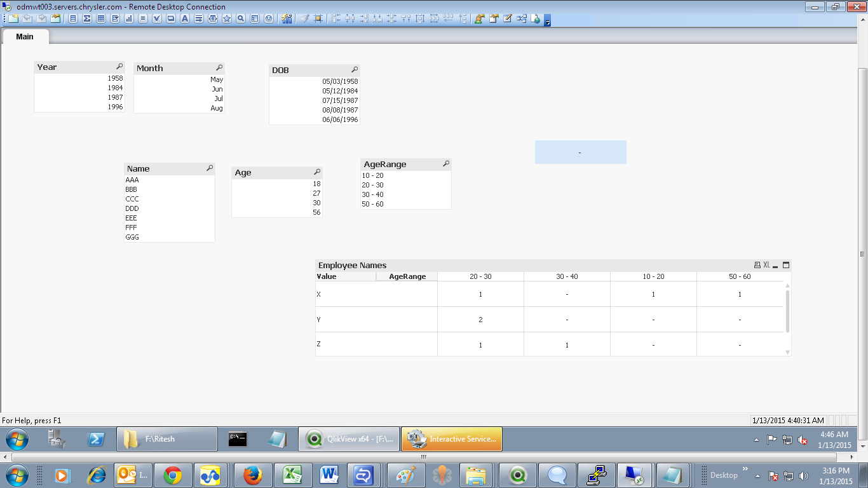Search in the DOB list box
The width and height of the screenshot is (868, 488).
pos(355,70)
